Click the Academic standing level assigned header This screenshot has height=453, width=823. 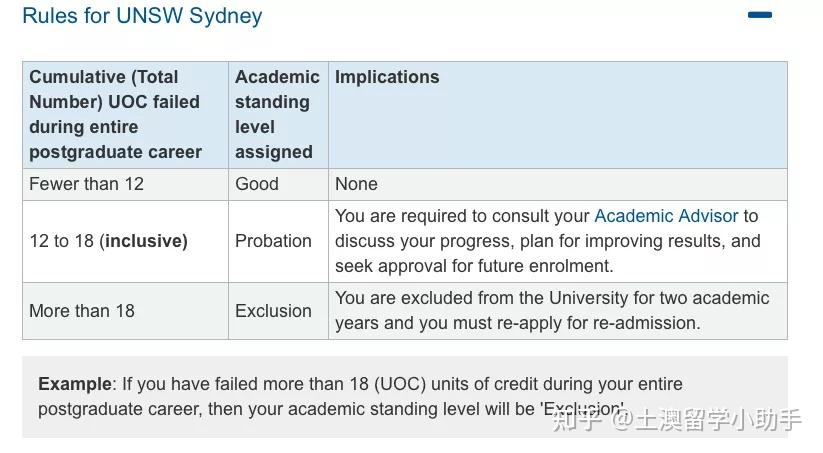(277, 114)
